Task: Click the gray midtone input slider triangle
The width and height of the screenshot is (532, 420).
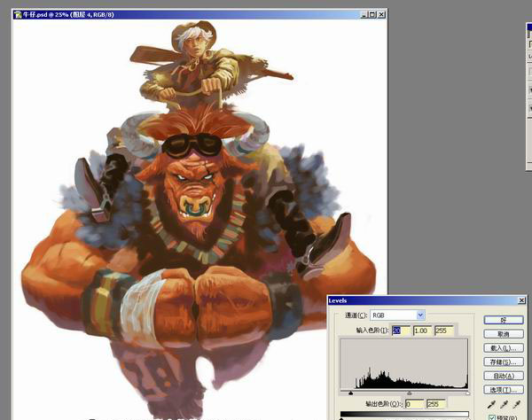Action: pyautogui.click(x=410, y=393)
